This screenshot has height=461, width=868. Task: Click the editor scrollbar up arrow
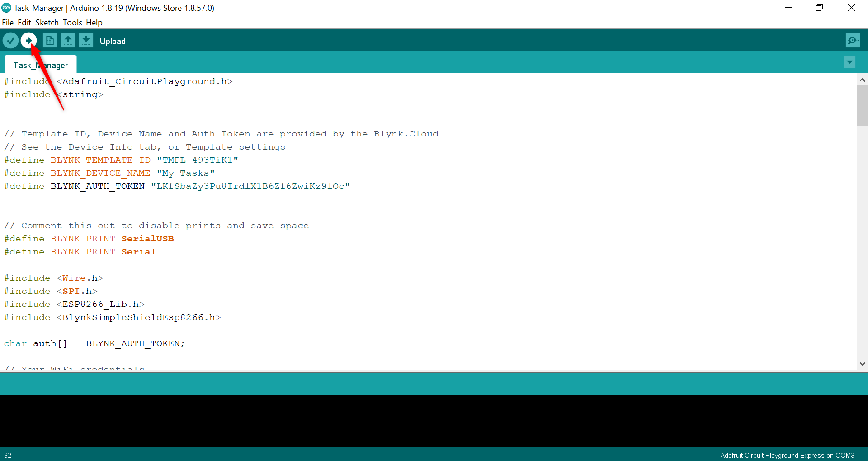pyautogui.click(x=862, y=80)
